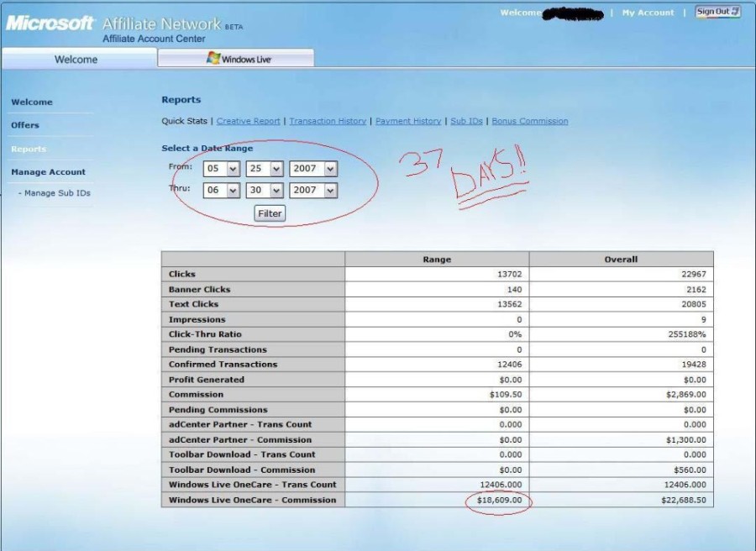Click the adCenter Partner - Trans Count label
The height and width of the screenshot is (551, 756).
(x=240, y=425)
